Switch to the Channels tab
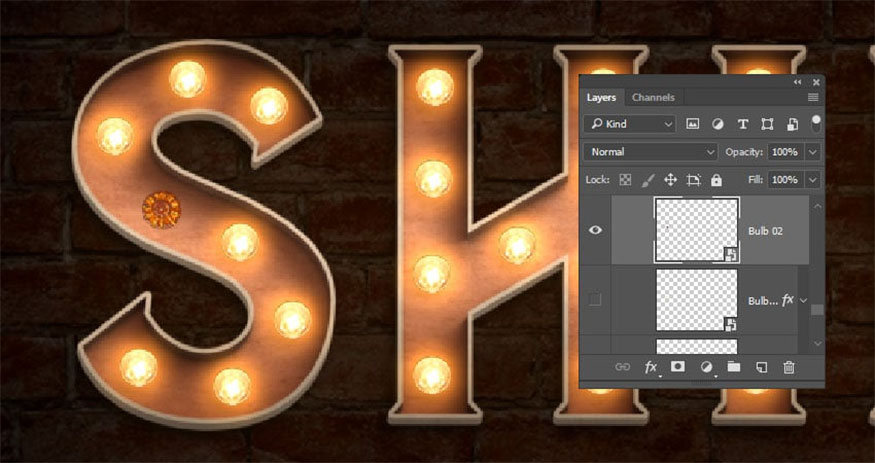 [653, 98]
